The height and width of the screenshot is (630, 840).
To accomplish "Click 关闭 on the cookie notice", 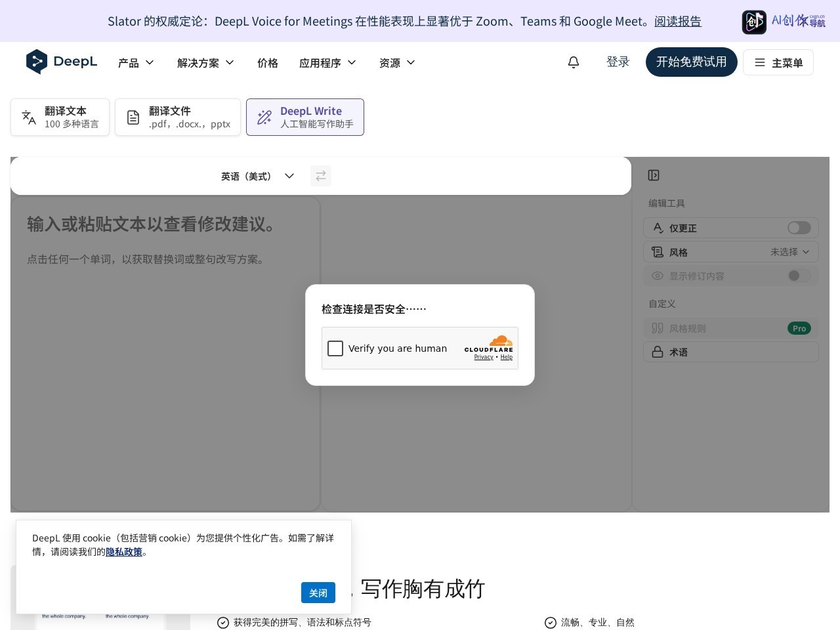I will pos(318,593).
